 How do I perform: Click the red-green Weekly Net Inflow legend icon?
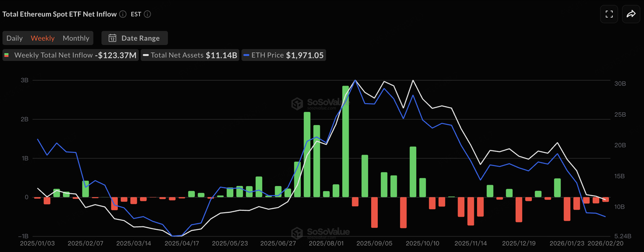tap(7, 55)
